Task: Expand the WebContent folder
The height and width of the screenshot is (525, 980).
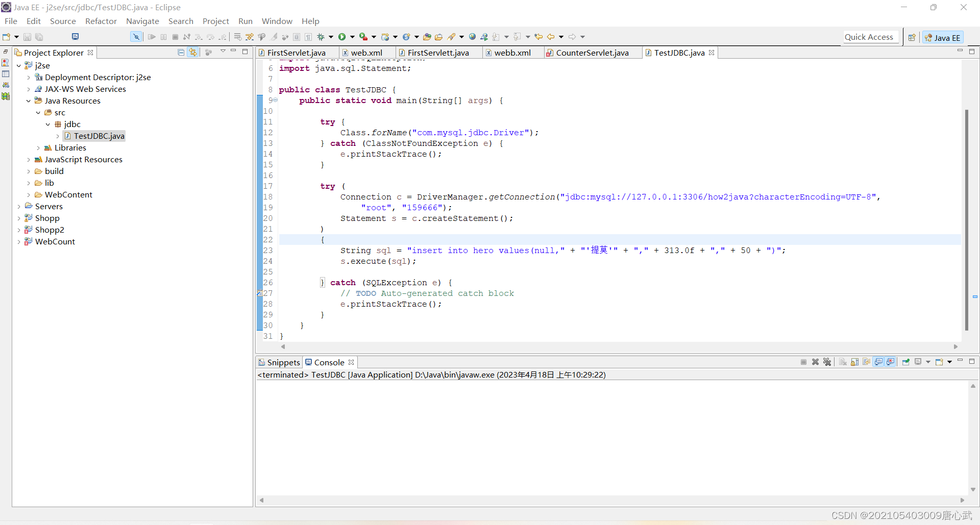Action: click(29, 195)
